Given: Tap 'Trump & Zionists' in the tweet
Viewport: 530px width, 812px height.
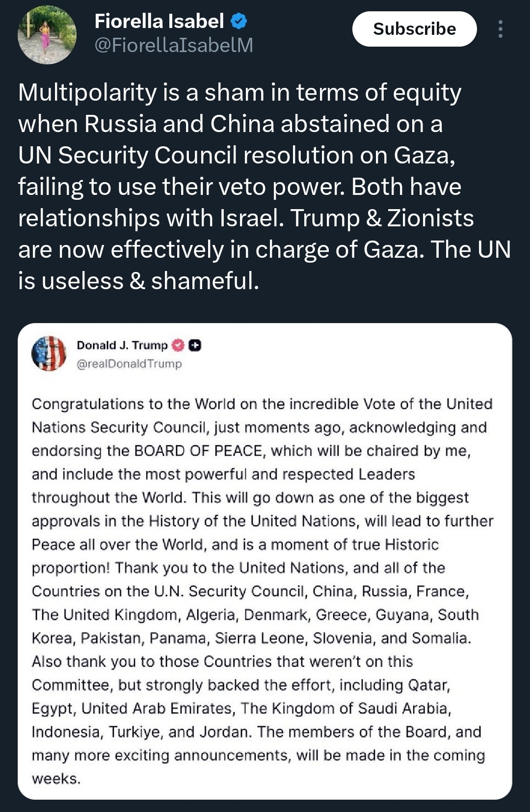Looking at the screenshot, I should (382, 218).
